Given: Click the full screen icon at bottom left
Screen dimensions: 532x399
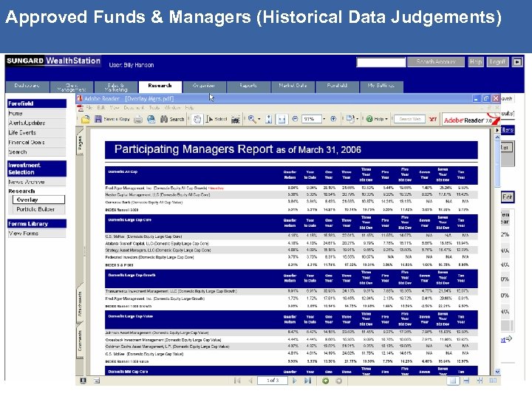Looking at the screenshot, I should 83,381.
